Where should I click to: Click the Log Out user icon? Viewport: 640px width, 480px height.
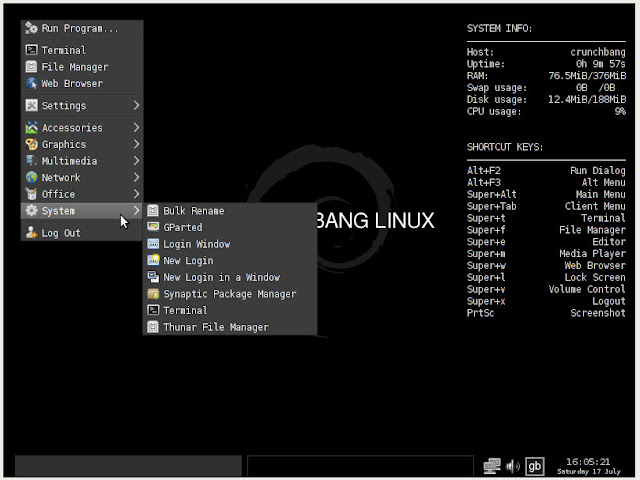click(31, 233)
